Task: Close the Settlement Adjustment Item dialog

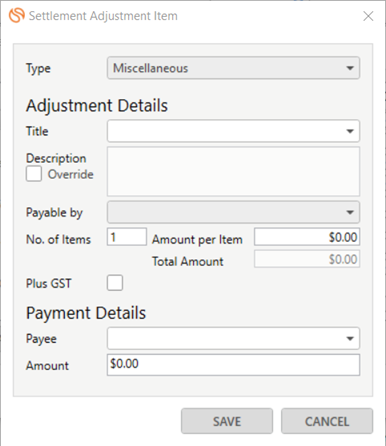Action: [368, 16]
